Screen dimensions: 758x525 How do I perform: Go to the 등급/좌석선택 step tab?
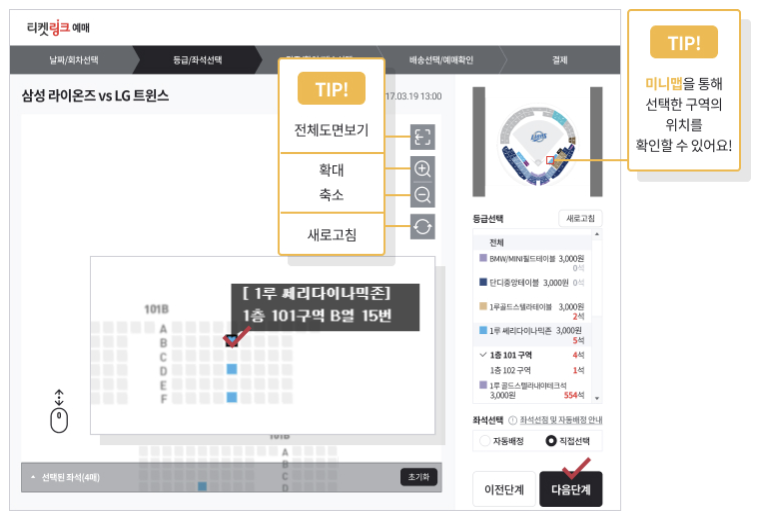coord(197,60)
